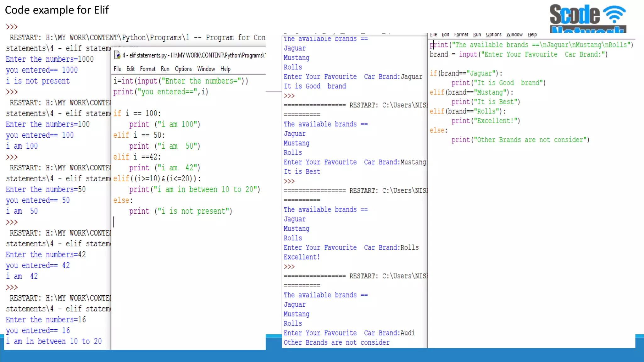The height and width of the screenshot is (362, 644).
Task: Open Options menu in the car brand editor
Action: [493, 35]
